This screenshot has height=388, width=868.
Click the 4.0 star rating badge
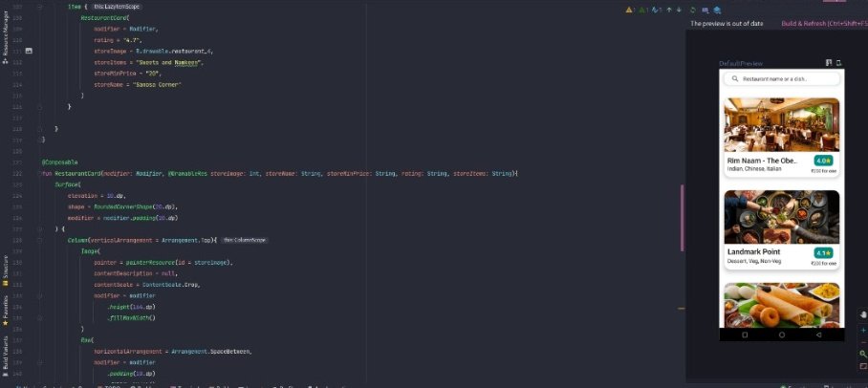click(823, 161)
